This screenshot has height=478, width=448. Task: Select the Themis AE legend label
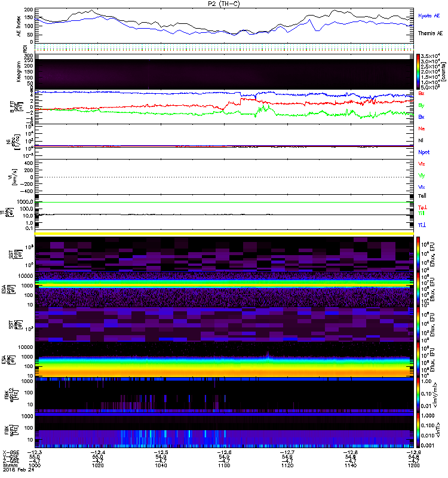point(430,33)
